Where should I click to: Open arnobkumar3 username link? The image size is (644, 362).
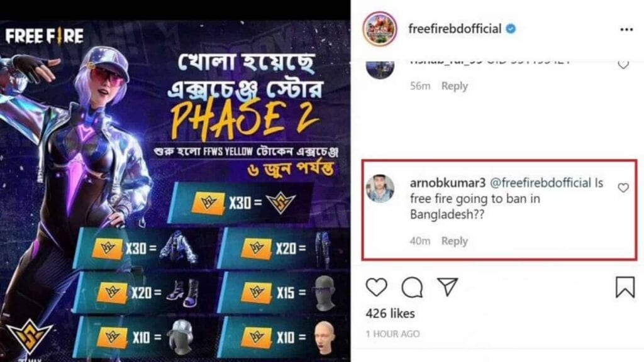[448, 183]
